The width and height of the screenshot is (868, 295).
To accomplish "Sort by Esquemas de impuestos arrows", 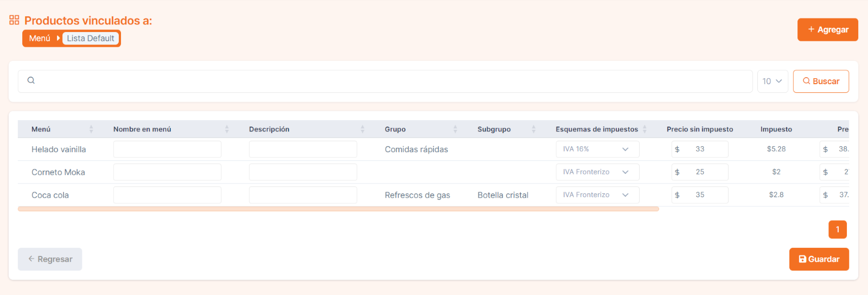I will tap(644, 129).
